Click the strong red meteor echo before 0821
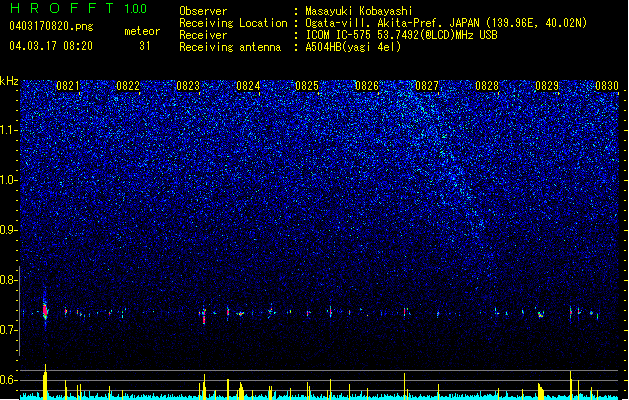 tap(45, 310)
